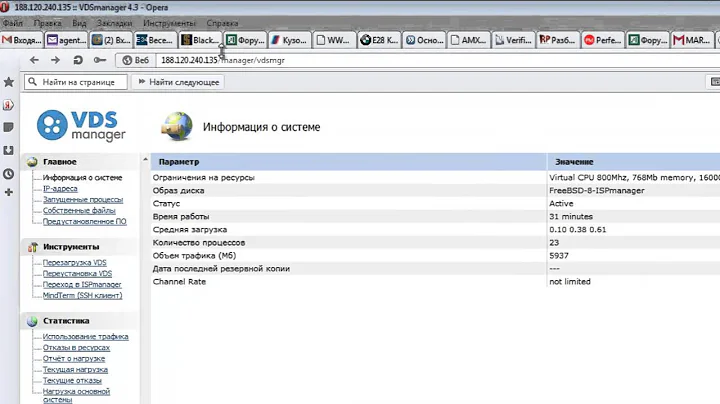Open the IP-адреса link
This screenshot has width=720, height=404.
(60, 188)
